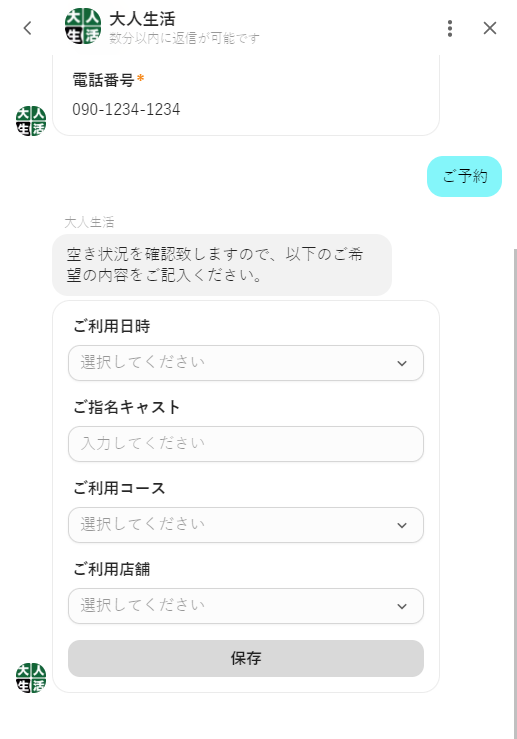The width and height of the screenshot is (517, 739).
Task: Click the 大人生活 title in header
Action: [x=142, y=19]
